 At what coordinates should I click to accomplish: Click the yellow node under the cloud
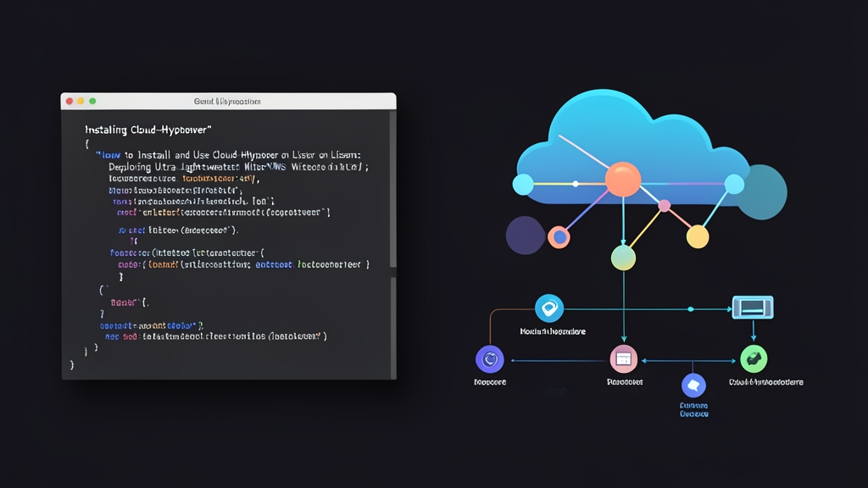pyautogui.click(x=698, y=237)
